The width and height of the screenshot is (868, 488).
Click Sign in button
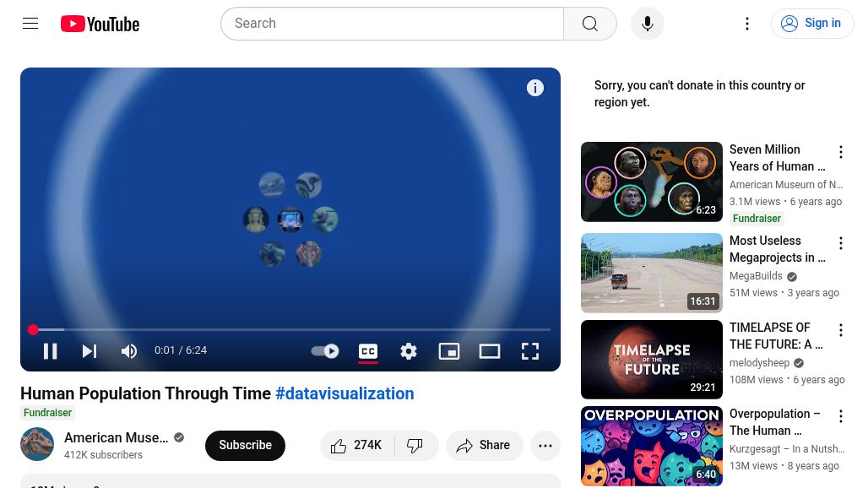click(811, 24)
